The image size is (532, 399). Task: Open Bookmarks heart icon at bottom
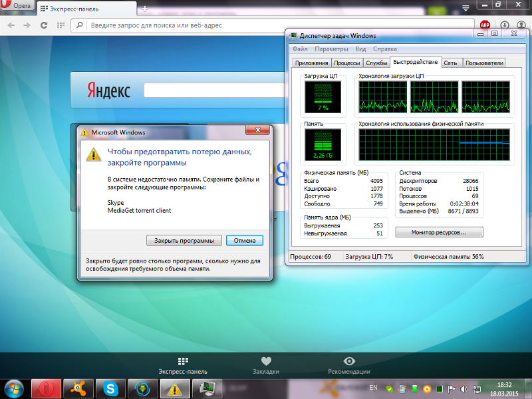266,361
